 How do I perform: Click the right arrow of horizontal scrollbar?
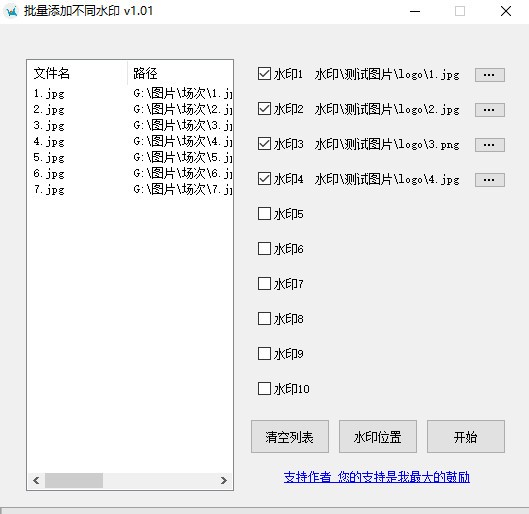[x=224, y=480]
